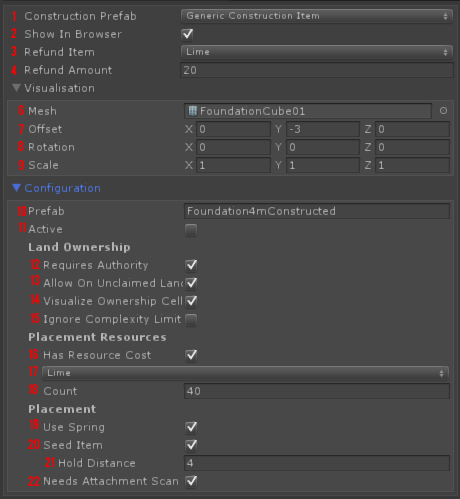This screenshot has width=460, height=499.
Task: Toggle Needs Attachment Scan checkbox
Action: 191,481
